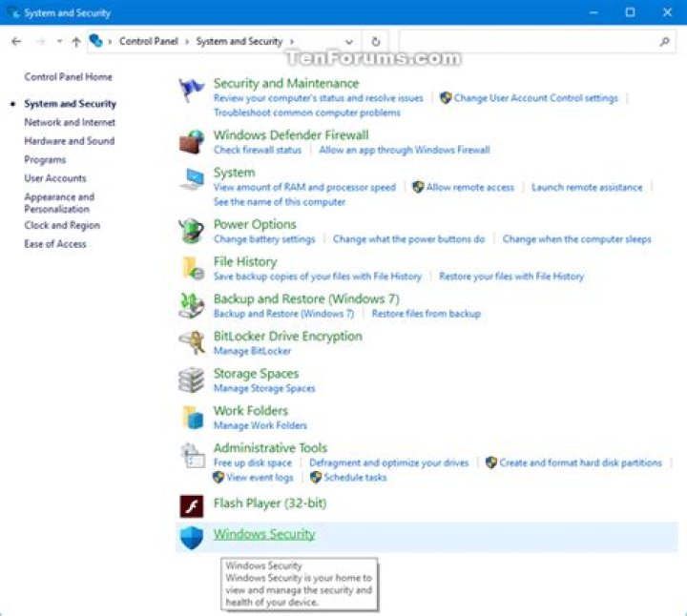
Task: Open Security and Maintenance heading
Action: tap(286, 83)
